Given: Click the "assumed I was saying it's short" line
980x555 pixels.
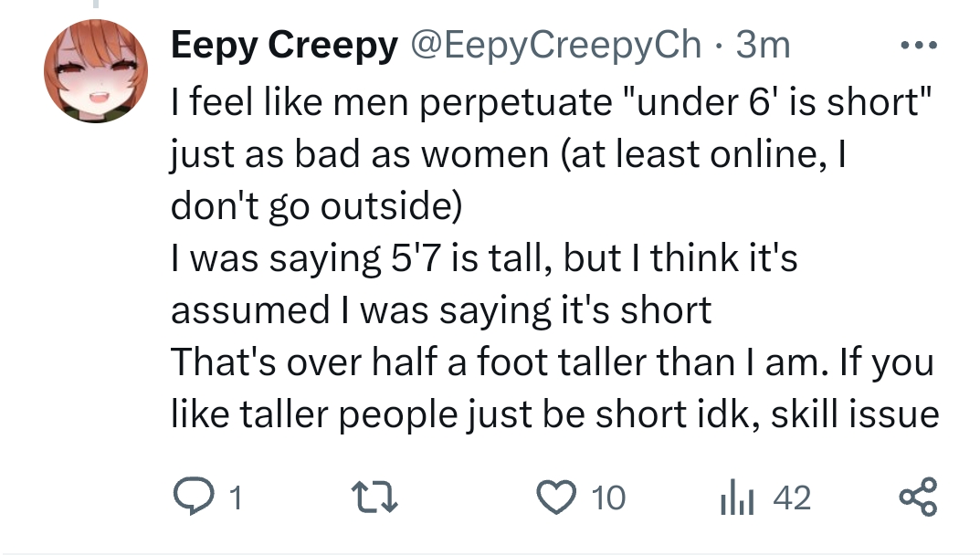Looking at the screenshot, I should [x=441, y=310].
